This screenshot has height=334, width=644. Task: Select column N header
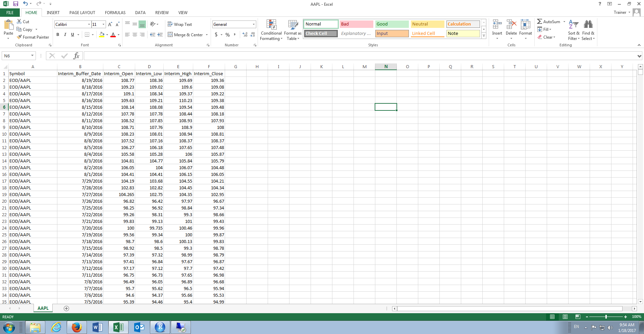(x=386, y=67)
